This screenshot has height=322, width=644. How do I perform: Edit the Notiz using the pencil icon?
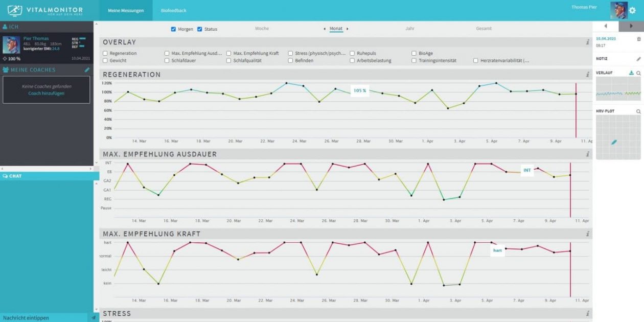(x=638, y=58)
